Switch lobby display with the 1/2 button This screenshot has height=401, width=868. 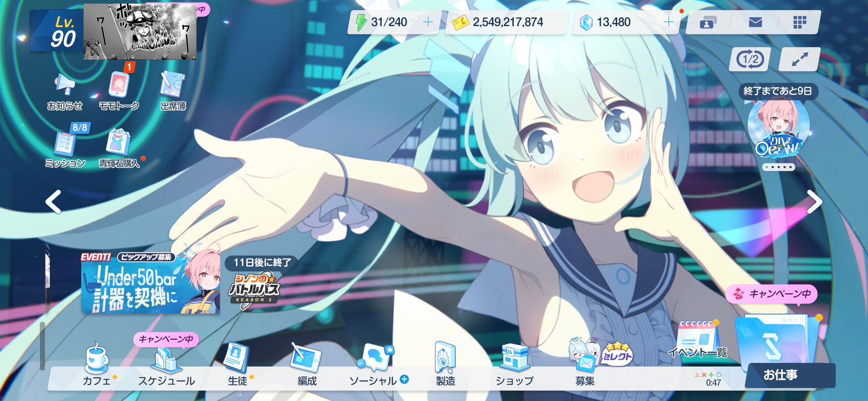[750, 59]
